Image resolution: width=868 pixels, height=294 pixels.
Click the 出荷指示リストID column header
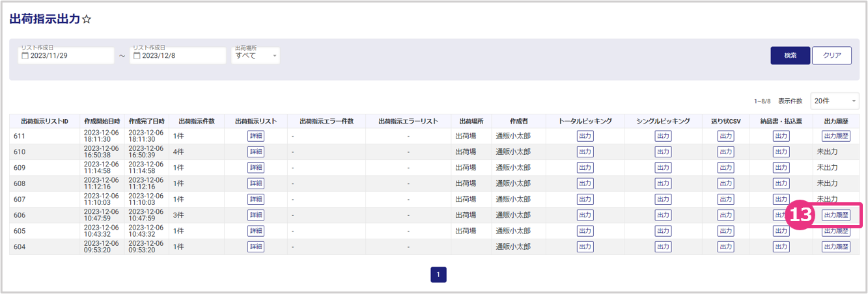coord(44,121)
